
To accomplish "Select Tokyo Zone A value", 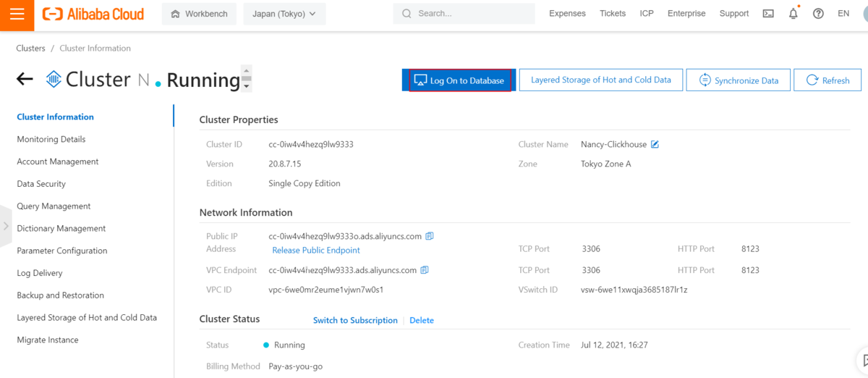I will [x=606, y=164].
